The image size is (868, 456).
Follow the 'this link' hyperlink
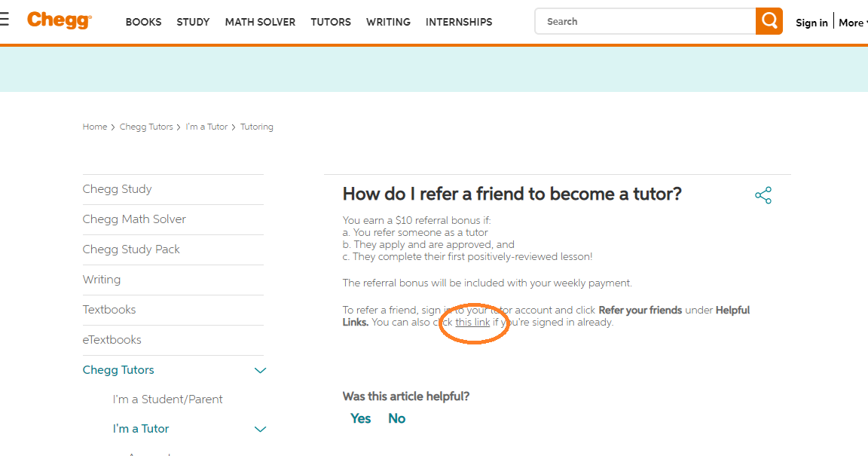(x=472, y=322)
